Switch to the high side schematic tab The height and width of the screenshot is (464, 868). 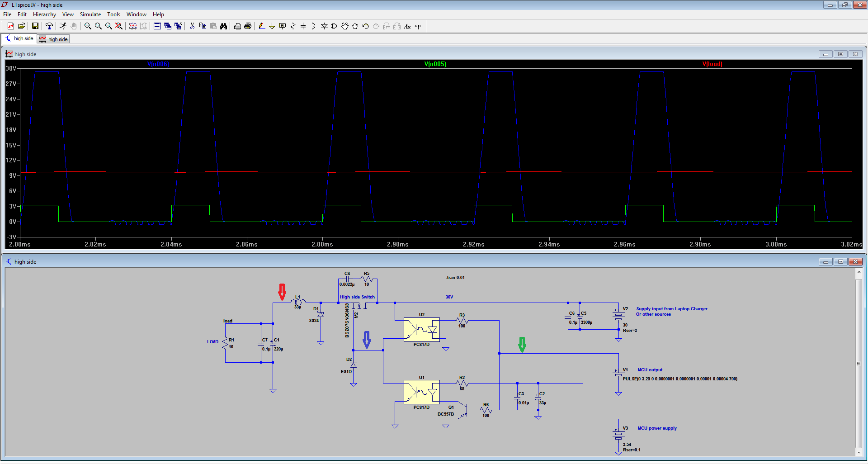click(x=19, y=38)
